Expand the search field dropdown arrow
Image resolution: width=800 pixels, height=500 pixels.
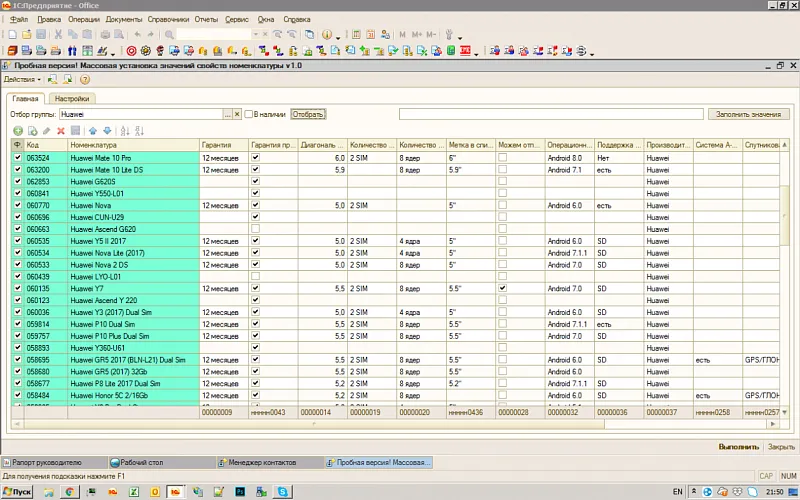click(256, 35)
